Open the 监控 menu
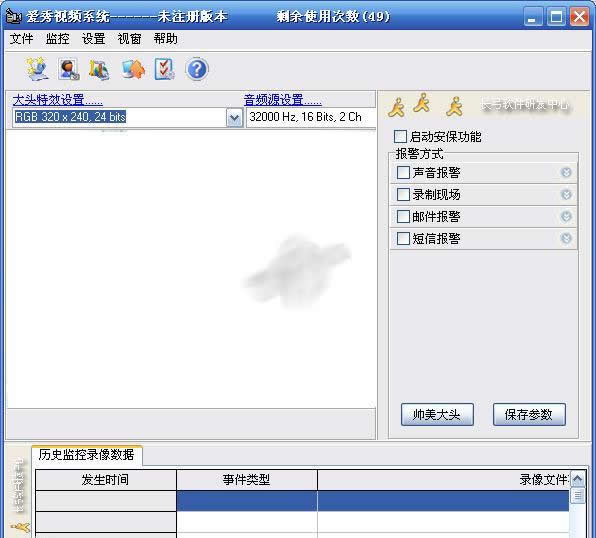596x538 pixels. click(57, 39)
